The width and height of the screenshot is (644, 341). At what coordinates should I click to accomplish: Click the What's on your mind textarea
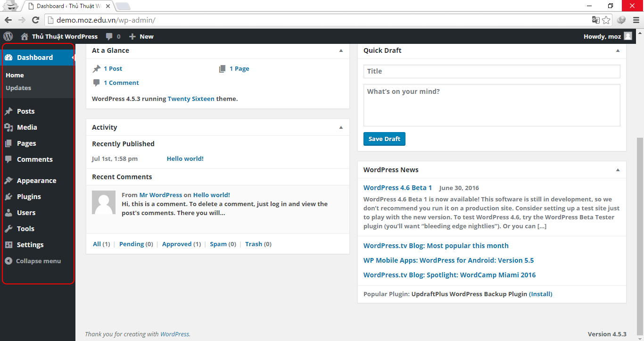click(492, 105)
